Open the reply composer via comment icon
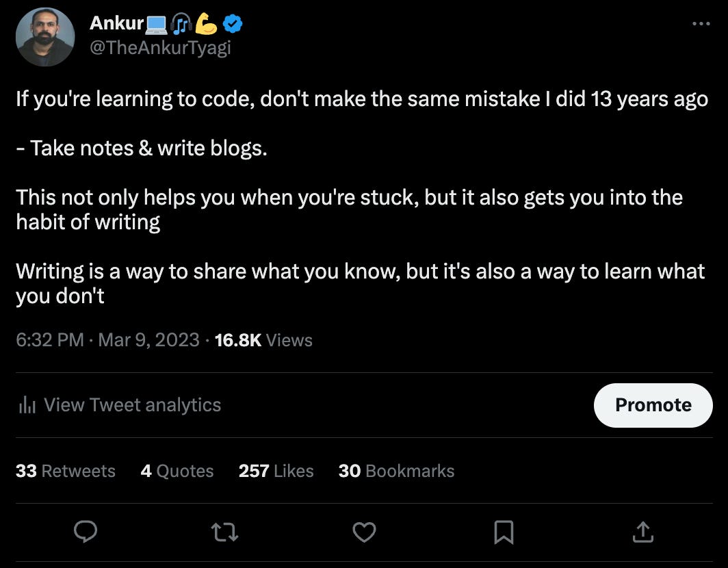Screen dimensions: 728x568 (x=85, y=532)
